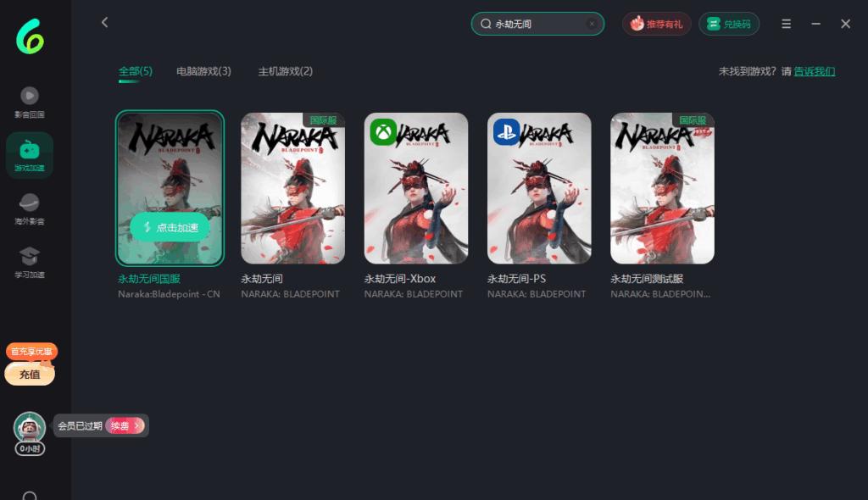Clear the search box text

tap(592, 24)
